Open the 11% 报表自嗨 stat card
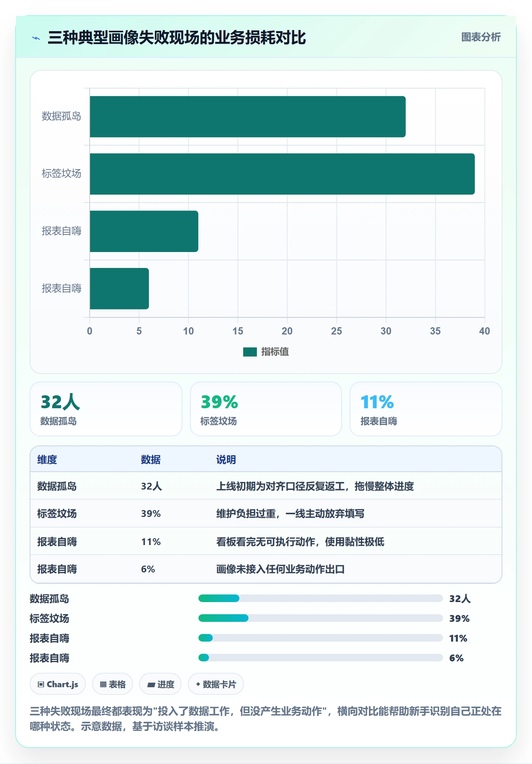The width and height of the screenshot is (532, 764). [426, 409]
